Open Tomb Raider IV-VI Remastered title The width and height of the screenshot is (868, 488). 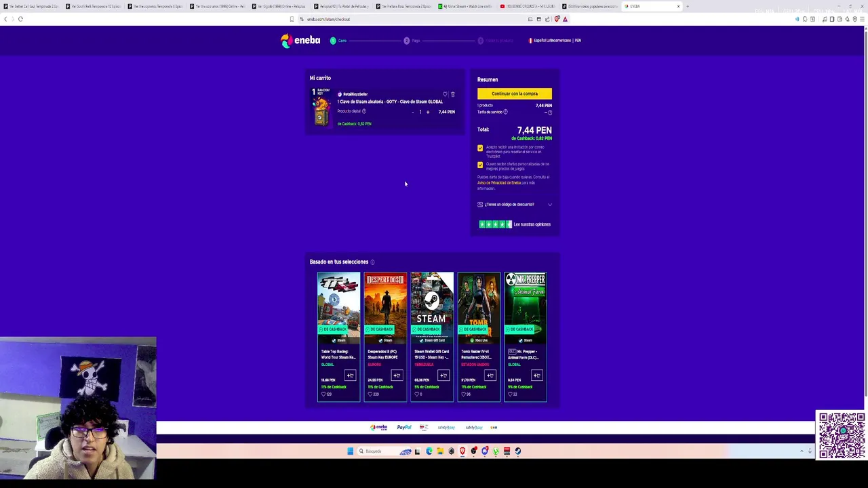coord(477,354)
